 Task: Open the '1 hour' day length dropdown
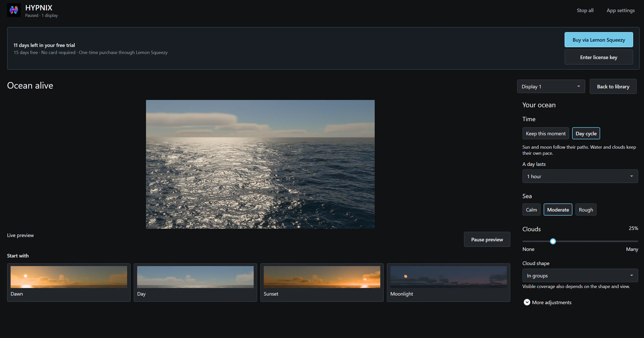pyautogui.click(x=580, y=176)
